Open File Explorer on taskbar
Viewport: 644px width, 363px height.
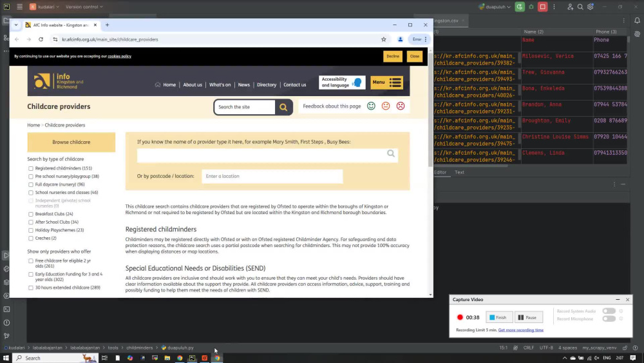pyautogui.click(x=167, y=358)
